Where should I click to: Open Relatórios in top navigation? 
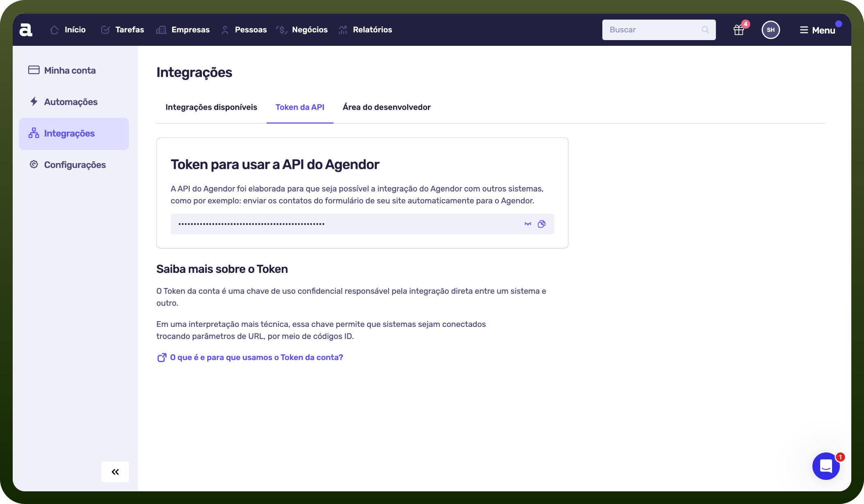click(365, 30)
